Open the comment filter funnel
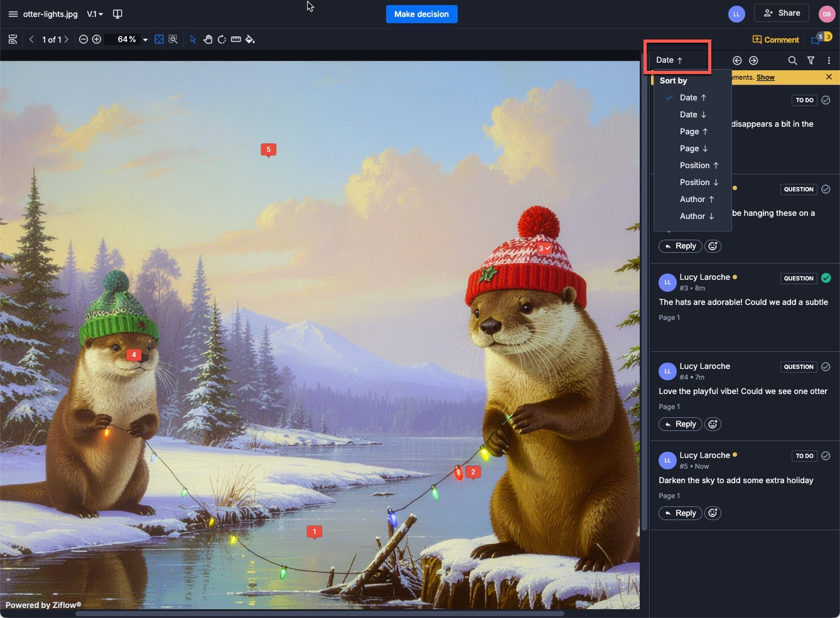This screenshot has height=618, width=840. [810, 60]
